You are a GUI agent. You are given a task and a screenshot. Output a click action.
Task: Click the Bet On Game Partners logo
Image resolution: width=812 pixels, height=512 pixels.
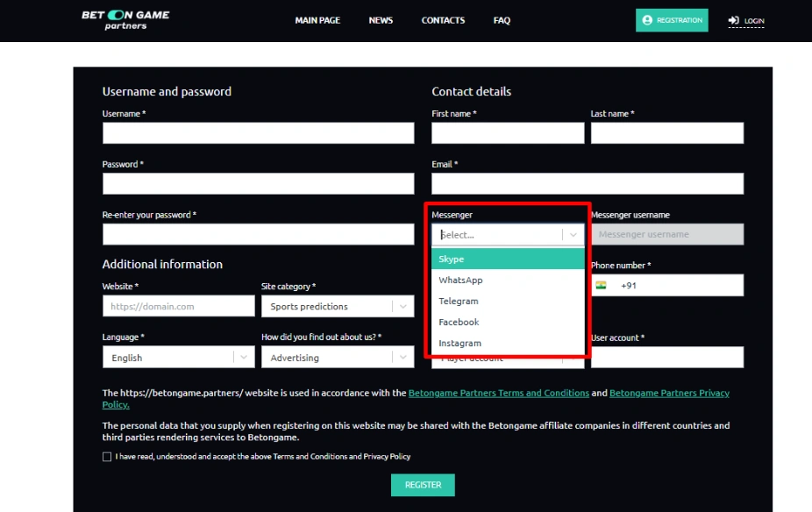pyautogui.click(x=125, y=20)
